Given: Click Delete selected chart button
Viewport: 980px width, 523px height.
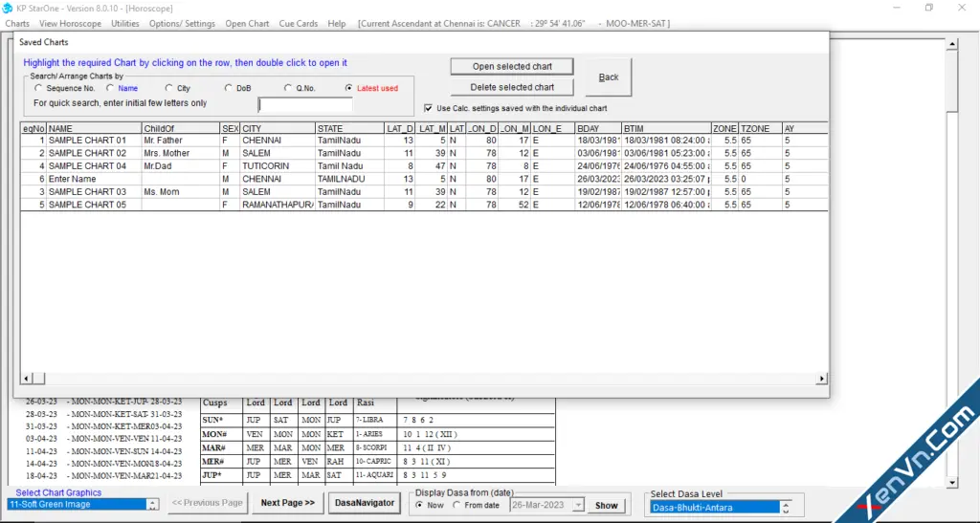Looking at the screenshot, I should coord(512,87).
